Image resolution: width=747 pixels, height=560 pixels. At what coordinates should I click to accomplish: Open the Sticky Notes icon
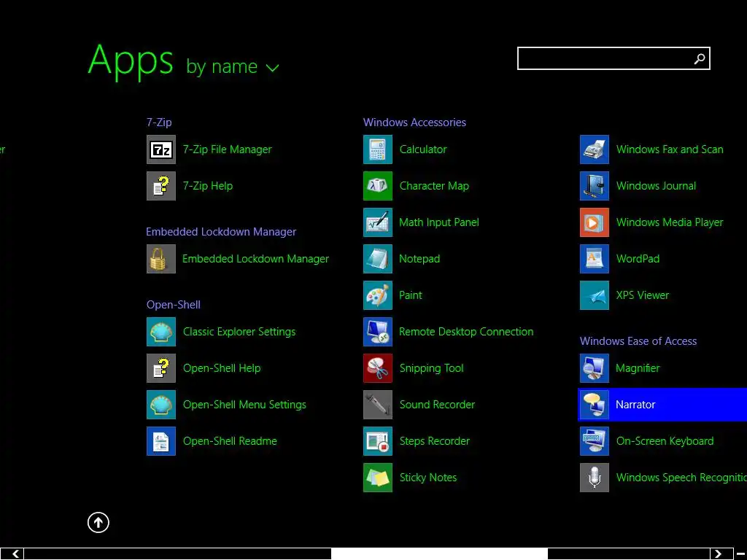tap(378, 478)
